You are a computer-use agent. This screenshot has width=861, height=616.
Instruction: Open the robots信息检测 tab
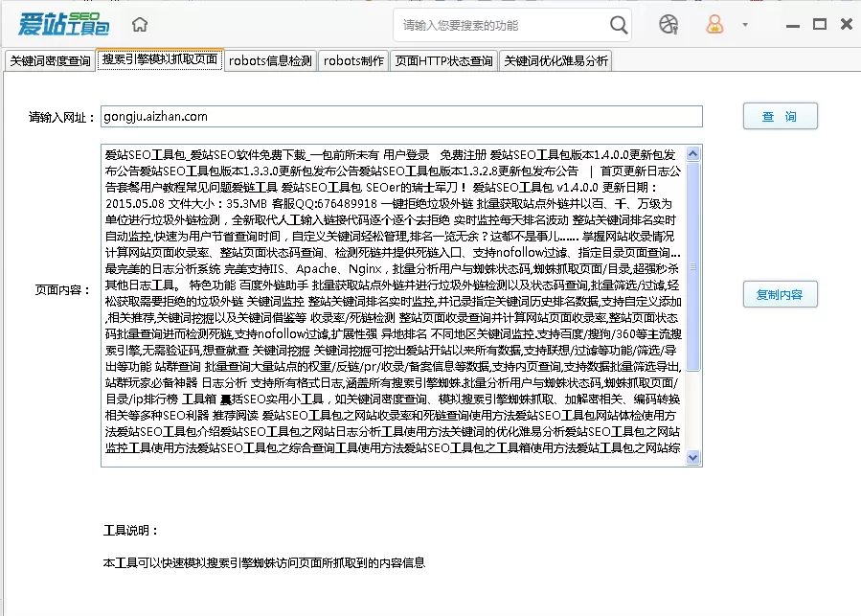point(270,61)
